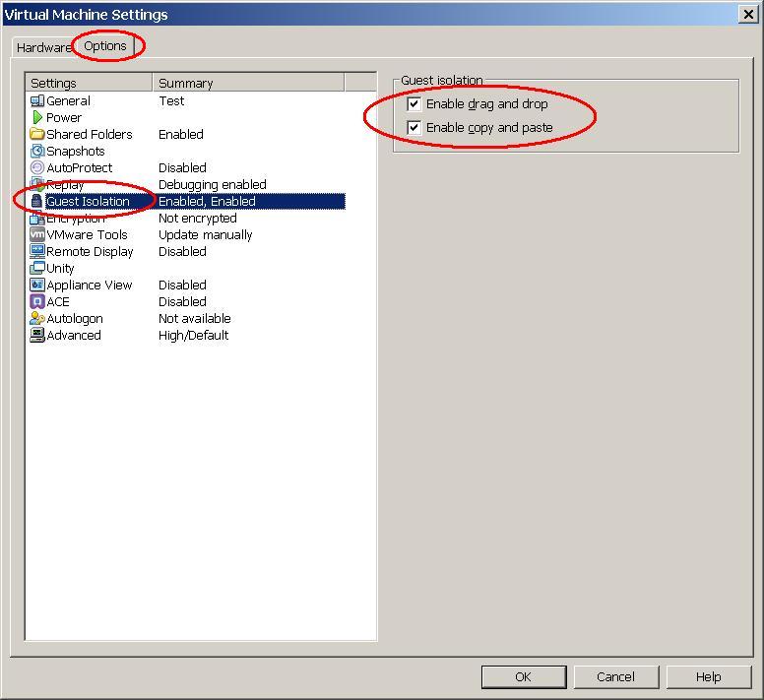Select the Shared Folders folder icon
This screenshot has height=700, width=764.
(37, 134)
